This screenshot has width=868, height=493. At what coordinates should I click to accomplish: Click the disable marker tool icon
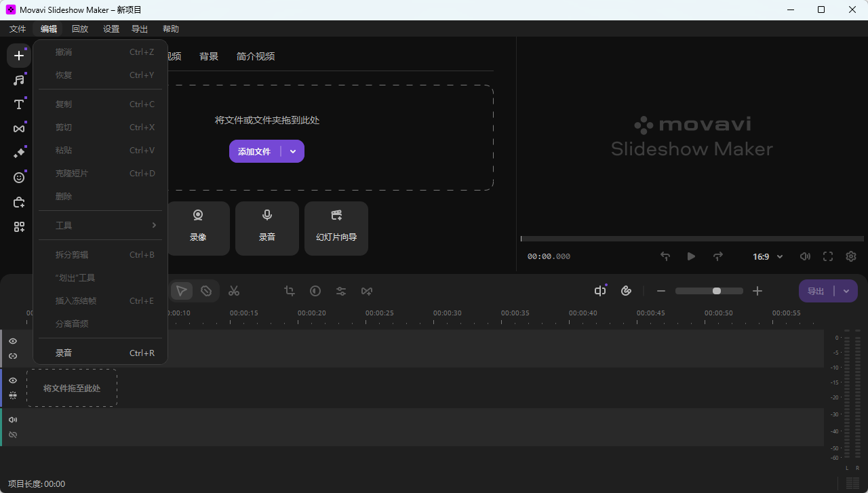(x=206, y=291)
